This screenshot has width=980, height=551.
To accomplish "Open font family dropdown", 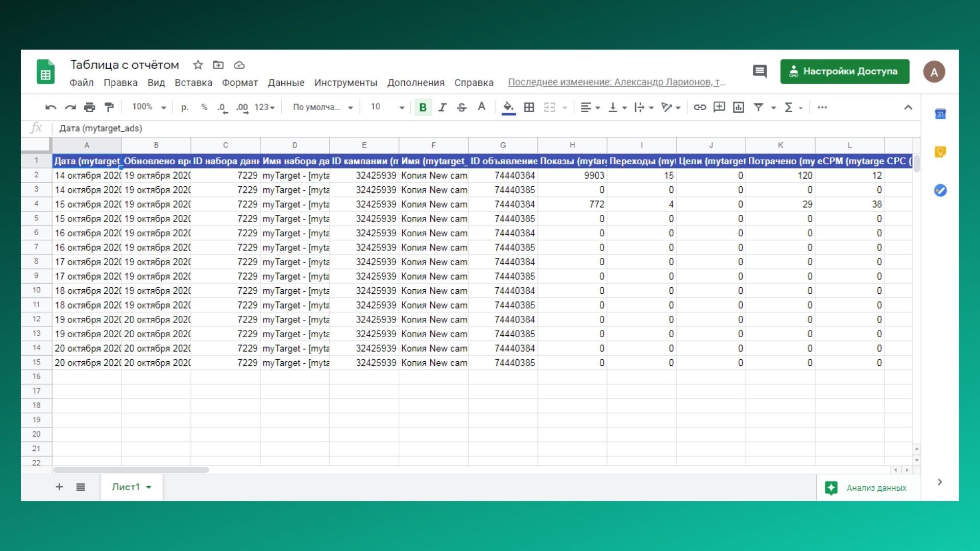I will 323,107.
